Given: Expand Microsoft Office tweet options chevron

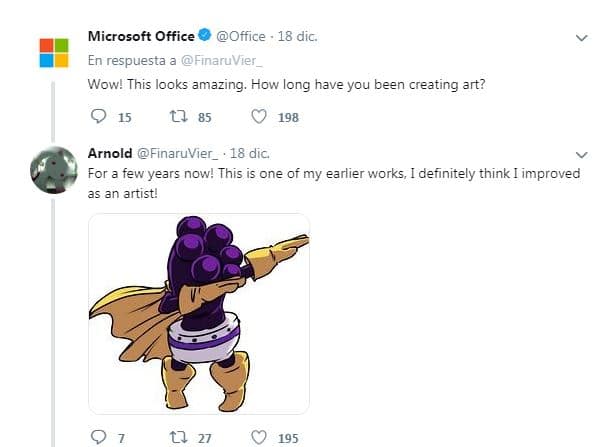Looking at the screenshot, I should pos(583,38).
